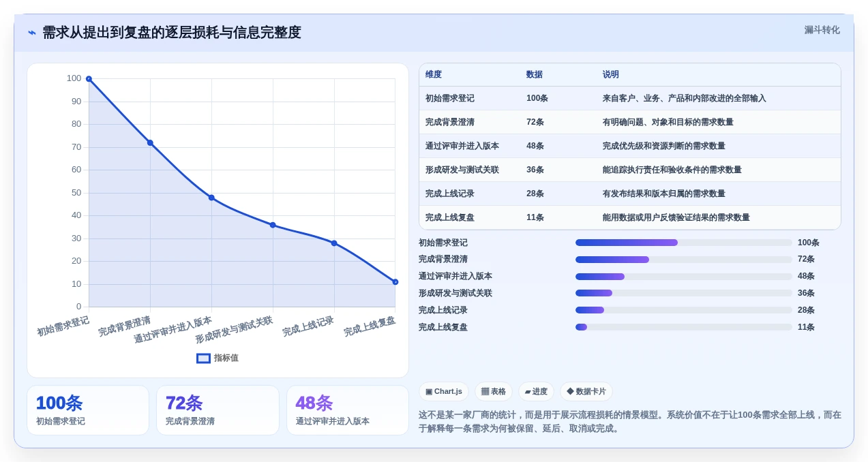Click chart data point at value 36

(x=273, y=225)
